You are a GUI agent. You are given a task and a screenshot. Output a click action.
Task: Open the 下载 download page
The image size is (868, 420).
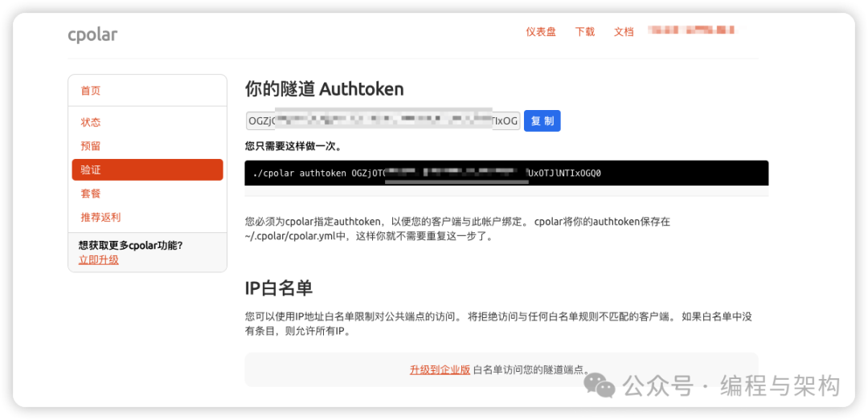584,31
